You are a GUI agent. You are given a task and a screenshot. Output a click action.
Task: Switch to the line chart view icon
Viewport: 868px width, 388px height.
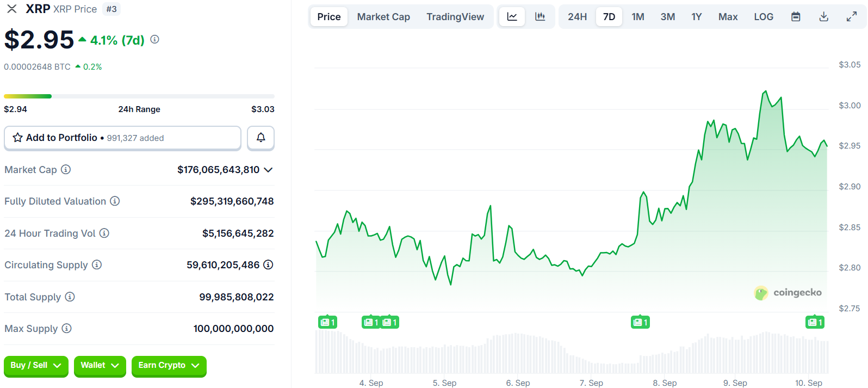(512, 17)
